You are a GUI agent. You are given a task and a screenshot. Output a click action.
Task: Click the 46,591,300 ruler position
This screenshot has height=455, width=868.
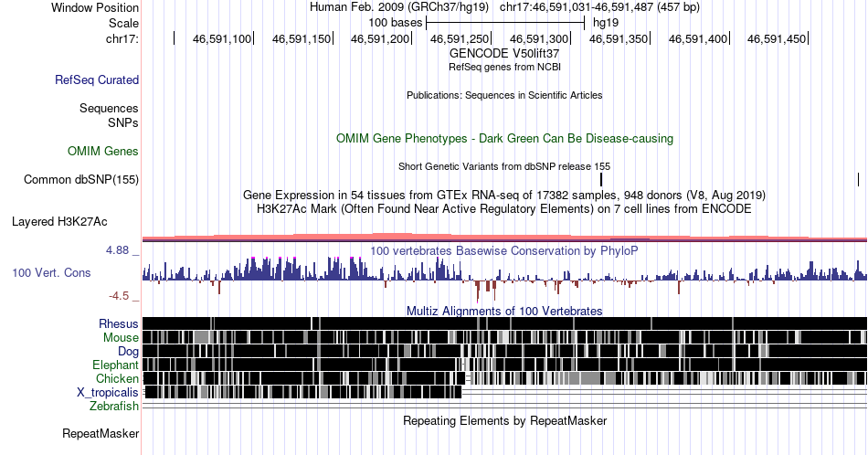[x=539, y=38]
